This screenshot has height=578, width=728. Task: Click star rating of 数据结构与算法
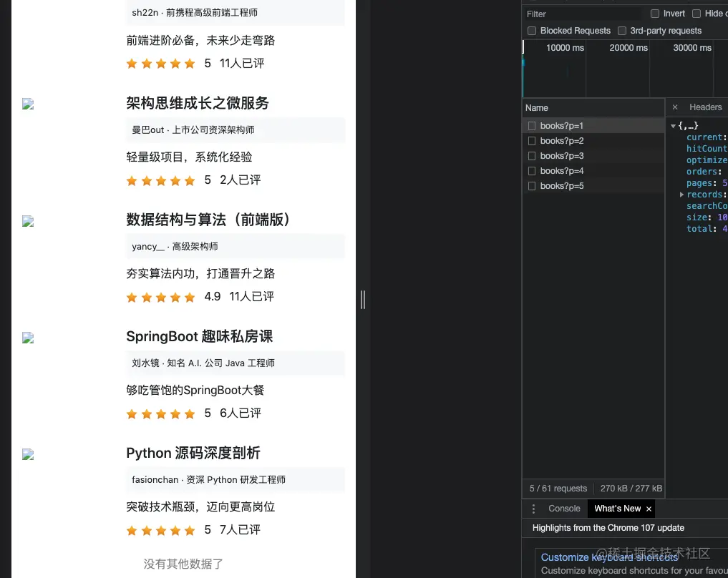[x=160, y=297]
